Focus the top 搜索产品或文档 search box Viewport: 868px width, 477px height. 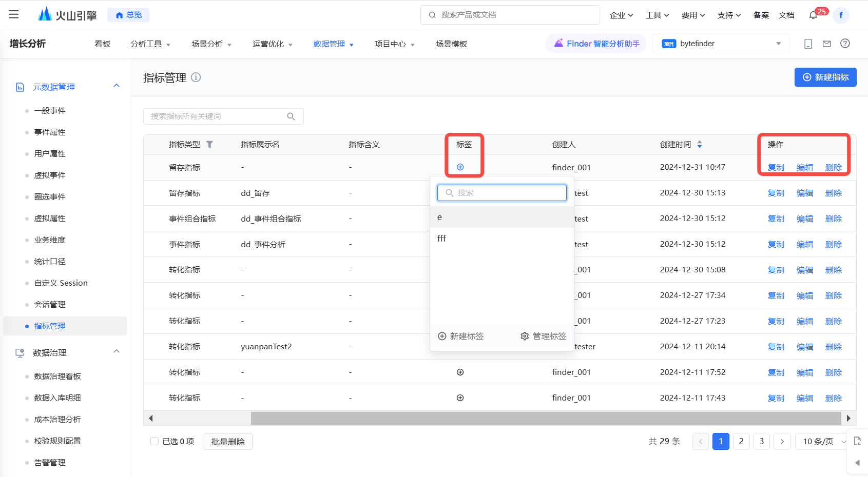coord(510,15)
